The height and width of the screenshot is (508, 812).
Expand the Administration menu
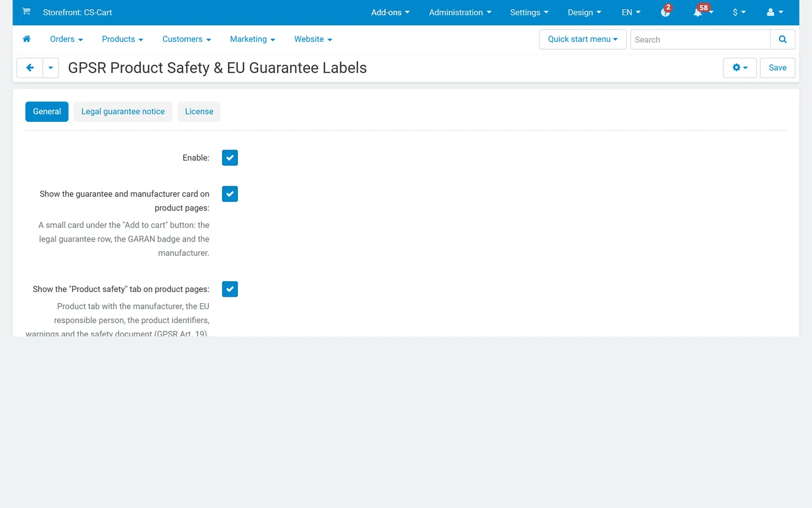460,12
